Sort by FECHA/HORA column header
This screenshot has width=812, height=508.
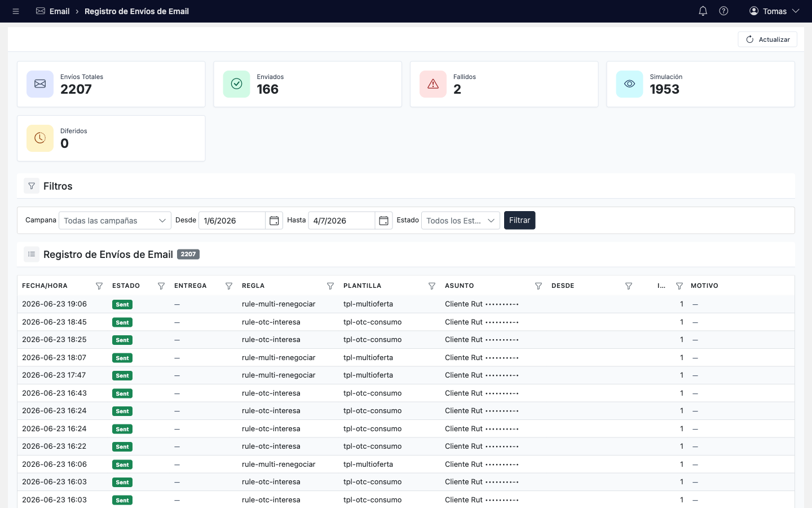[45, 286]
